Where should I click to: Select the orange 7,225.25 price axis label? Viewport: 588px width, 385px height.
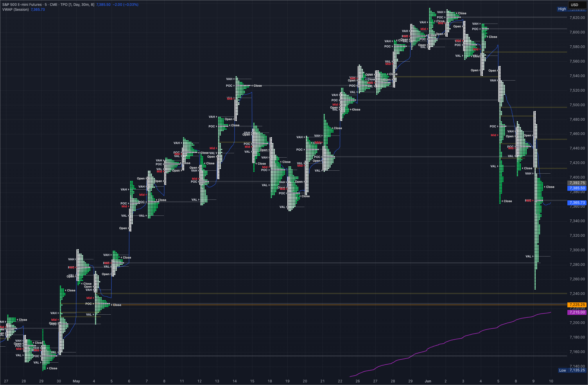click(577, 305)
